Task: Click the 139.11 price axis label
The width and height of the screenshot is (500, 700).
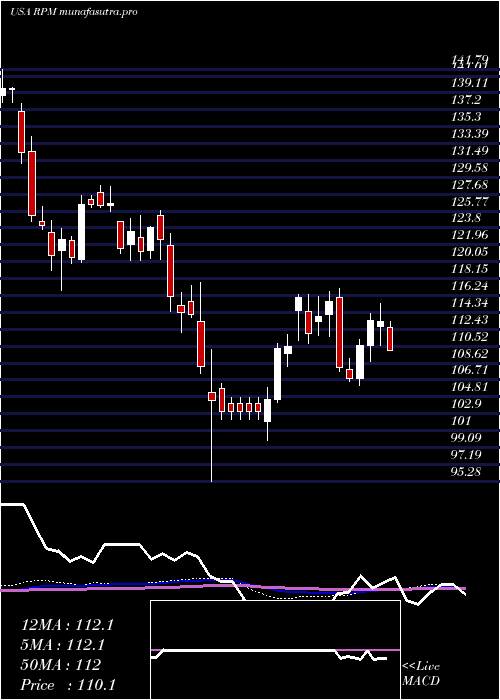Action: [x=470, y=83]
